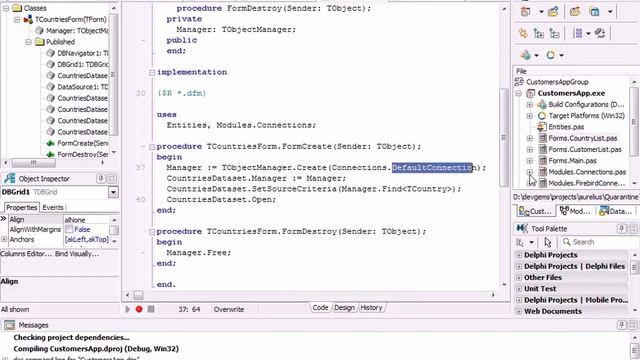The image size is (640, 360).
Task: Expand the Delphi Projects palette category
Action: point(519,255)
